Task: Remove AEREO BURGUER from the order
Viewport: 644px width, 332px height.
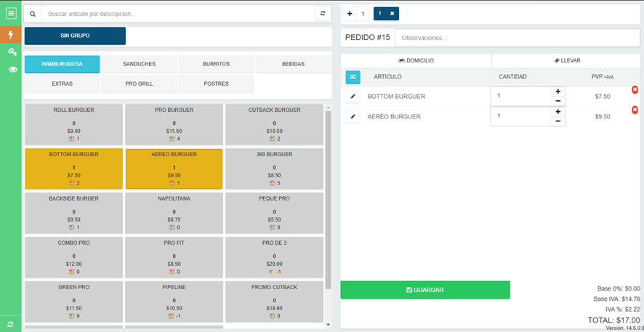Action: (635, 110)
